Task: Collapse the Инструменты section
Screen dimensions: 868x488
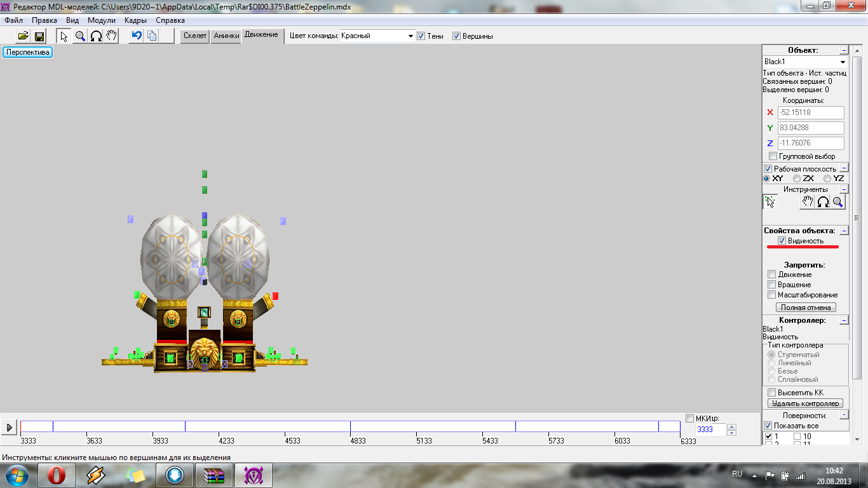Action: coord(844,189)
